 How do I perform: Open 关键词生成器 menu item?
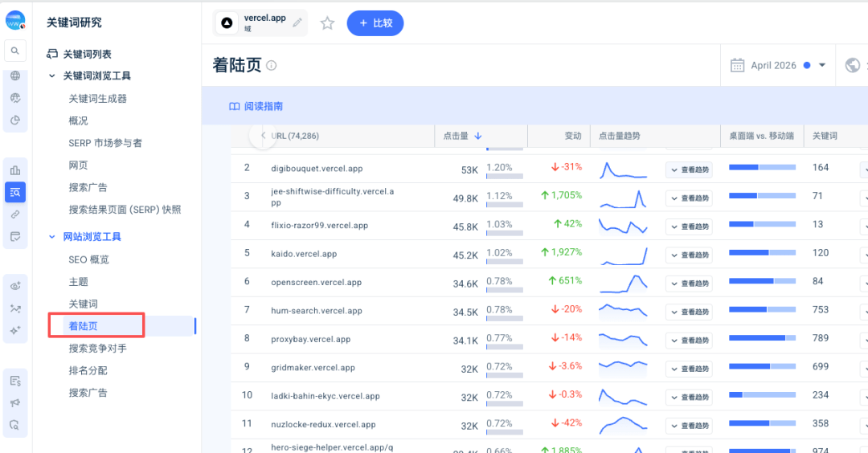click(97, 99)
